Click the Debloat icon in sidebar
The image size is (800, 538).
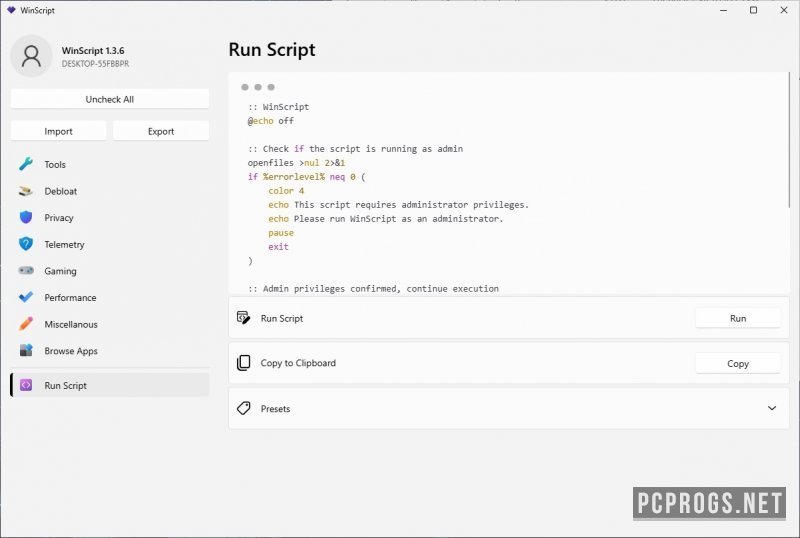[x=26, y=191]
